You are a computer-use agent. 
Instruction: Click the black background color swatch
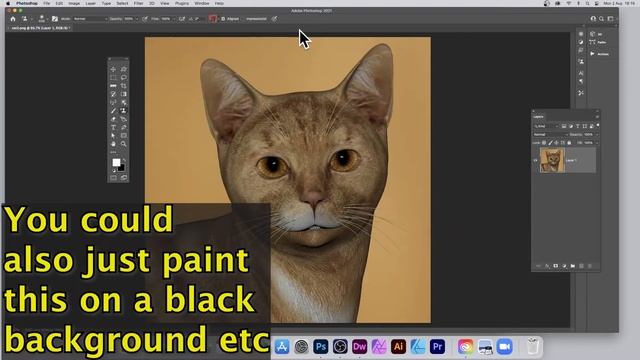pos(122,168)
